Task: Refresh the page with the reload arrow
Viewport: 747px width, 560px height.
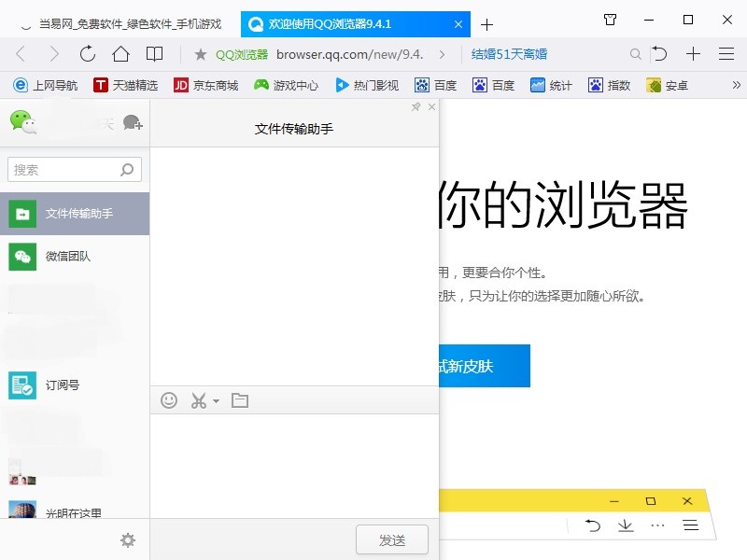Action: click(x=88, y=55)
